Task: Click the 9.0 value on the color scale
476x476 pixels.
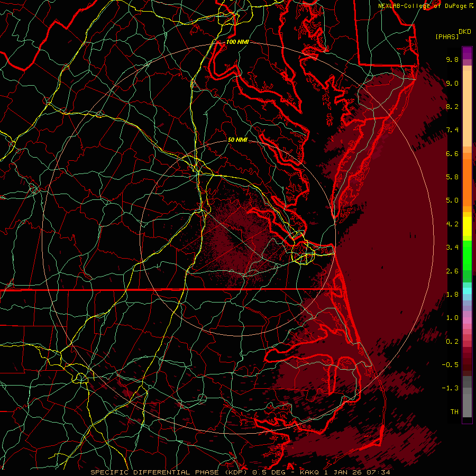Action: pyautogui.click(x=452, y=83)
